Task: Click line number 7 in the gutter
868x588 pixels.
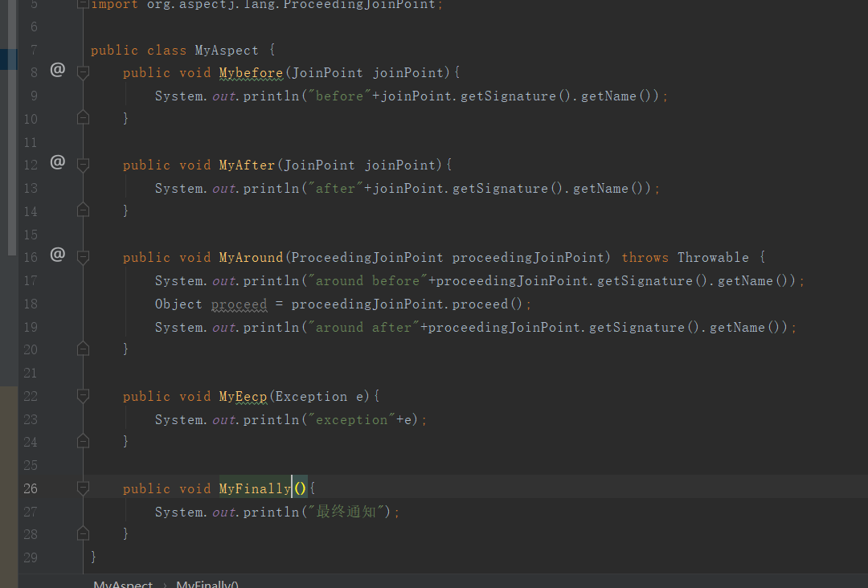Action: coord(34,51)
